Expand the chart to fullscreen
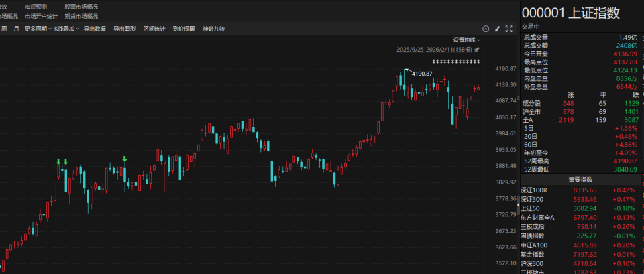Viewport: 644px width, 274px height. tap(509, 29)
